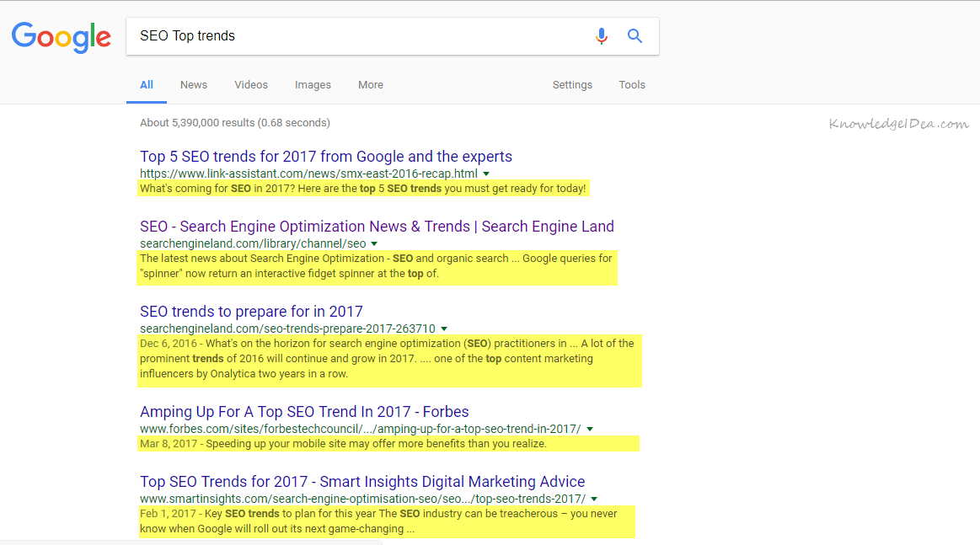Click the link-assistant.com URL text
Viewport: 980px width, 545px height.
click(x=308, y=174)
